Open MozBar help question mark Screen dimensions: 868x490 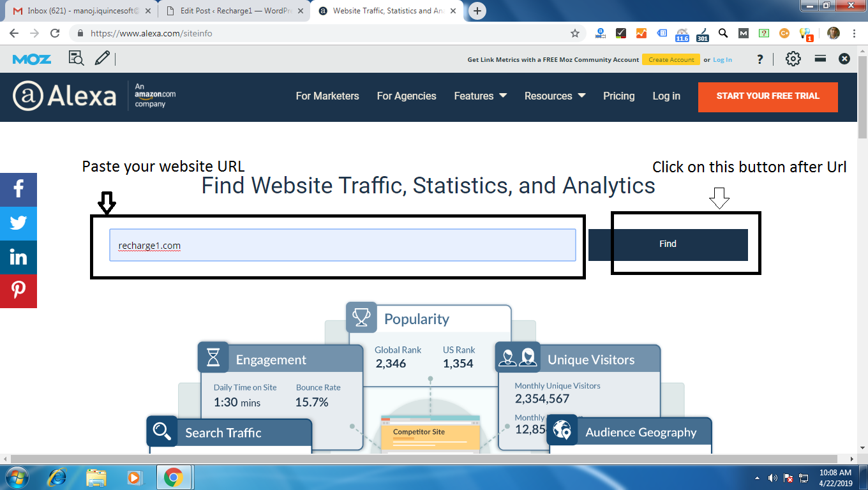(x=760, y=59)
